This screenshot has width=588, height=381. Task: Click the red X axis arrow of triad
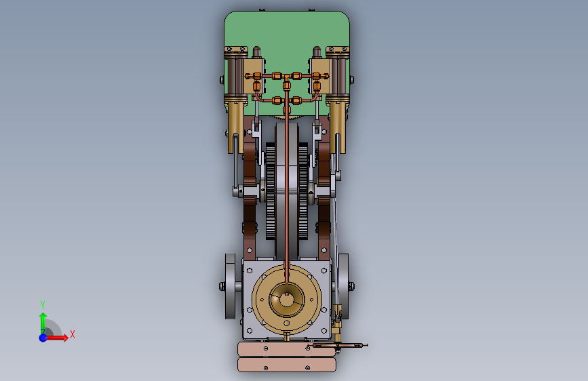58,338
